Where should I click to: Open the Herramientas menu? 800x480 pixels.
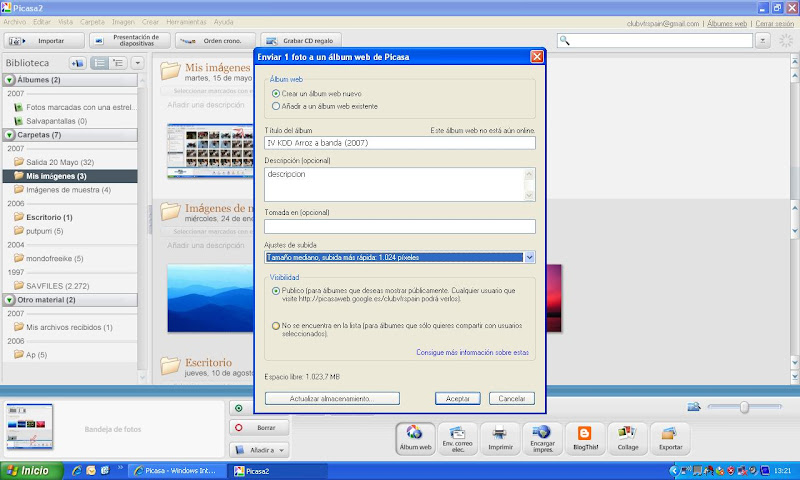click(186, 22)
